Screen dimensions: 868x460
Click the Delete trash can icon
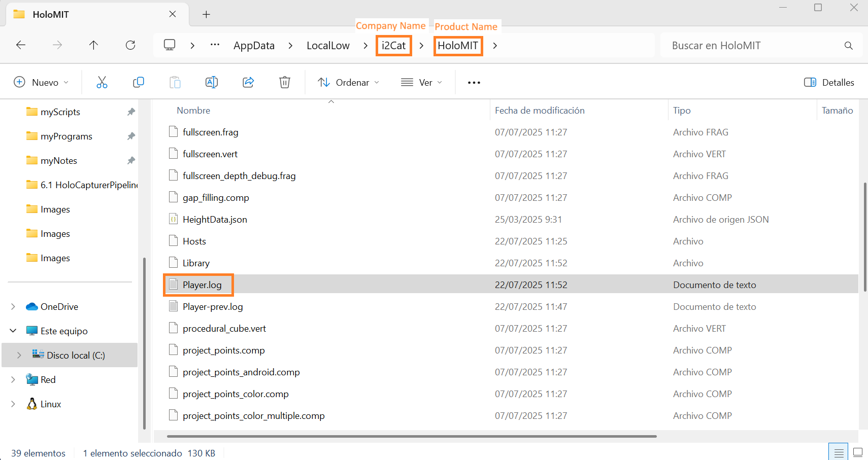pyautogui.click(x=285, y=82)
